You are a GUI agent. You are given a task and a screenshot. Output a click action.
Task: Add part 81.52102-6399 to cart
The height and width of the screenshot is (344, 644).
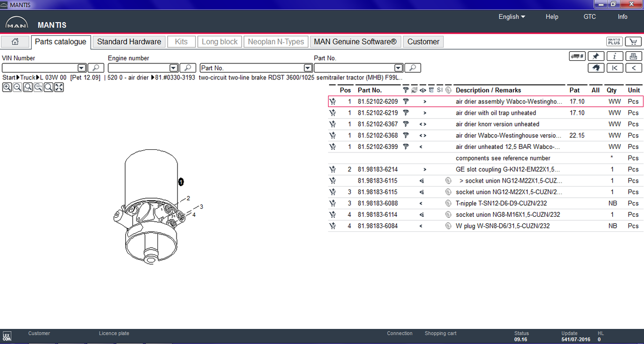tap(333, 147)
